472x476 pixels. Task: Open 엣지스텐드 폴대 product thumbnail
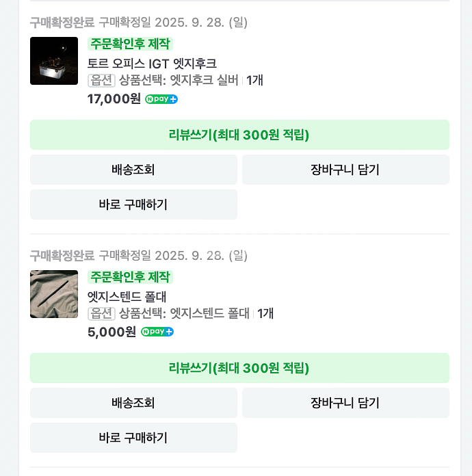[x=54, y=294]
